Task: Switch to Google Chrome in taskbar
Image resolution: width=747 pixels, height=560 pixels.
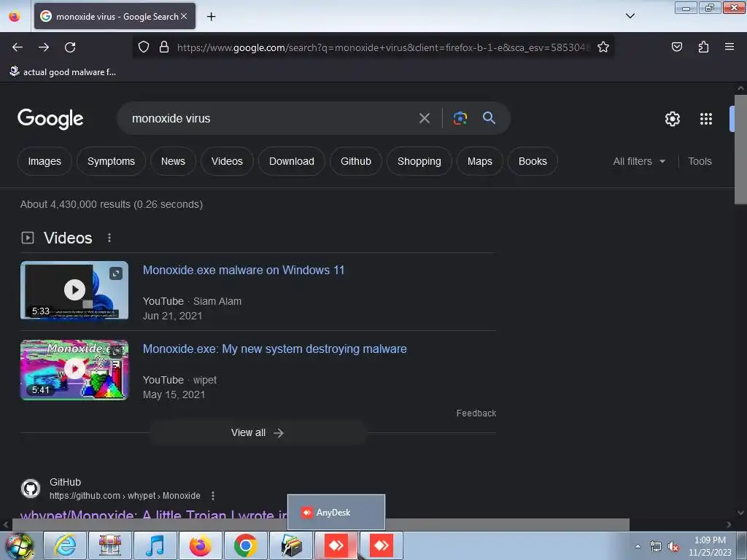Action: tap(245, 545)
